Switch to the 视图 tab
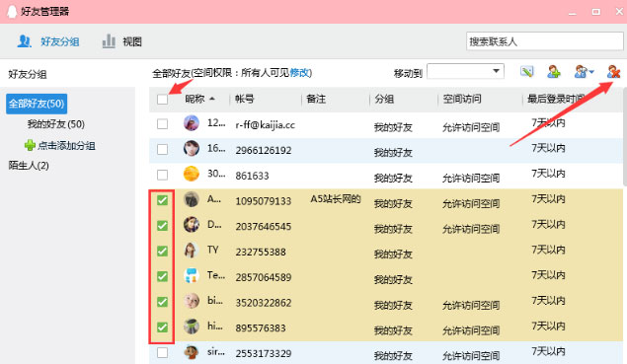627x364 pixels. (x=122, y=41)
